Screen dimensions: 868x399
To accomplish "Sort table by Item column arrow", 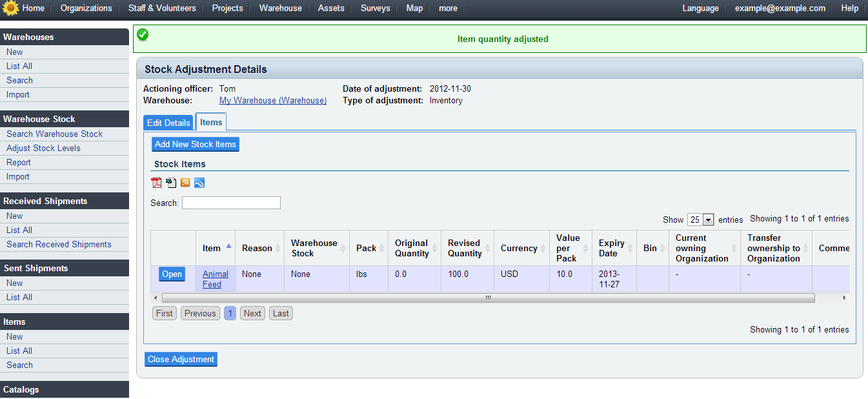I will [228, 247].
